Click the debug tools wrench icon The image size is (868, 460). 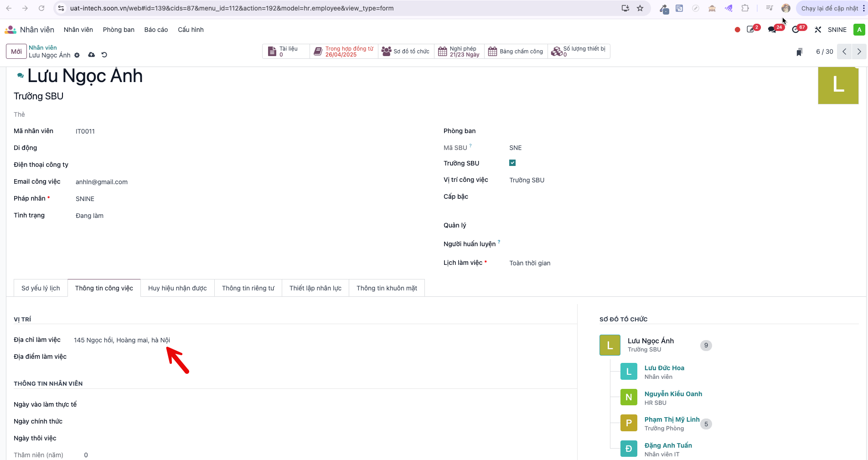(818, 30)
